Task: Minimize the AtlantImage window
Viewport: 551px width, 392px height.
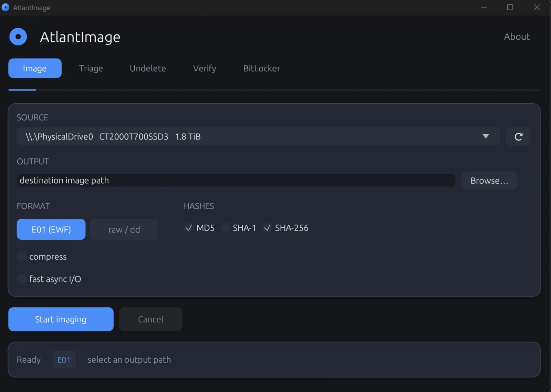Action: coord(484,7)
